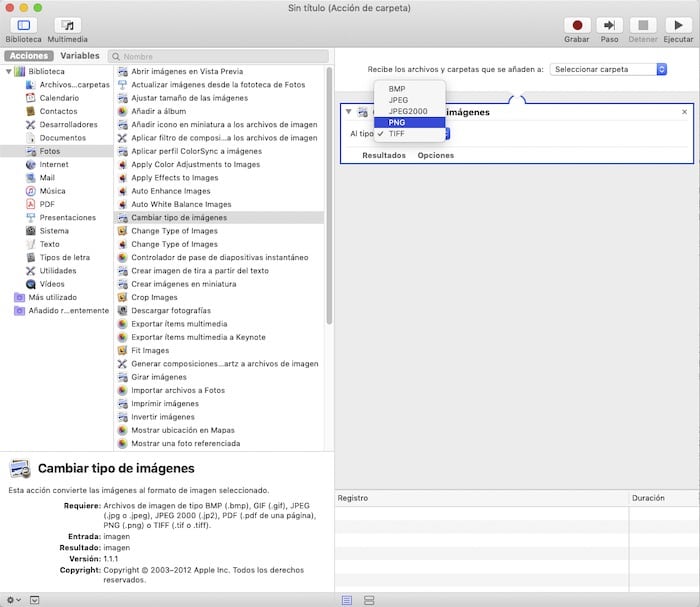Open the Multimedia browser icon
Viewport: 700px width, 607px height.
coord(67,25)
